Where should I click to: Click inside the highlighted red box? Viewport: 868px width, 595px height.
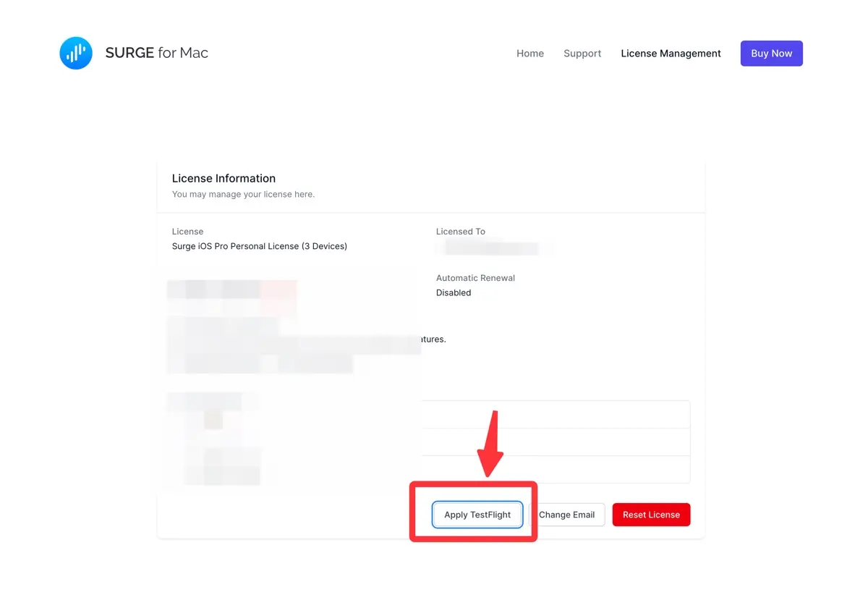[474, 512]
